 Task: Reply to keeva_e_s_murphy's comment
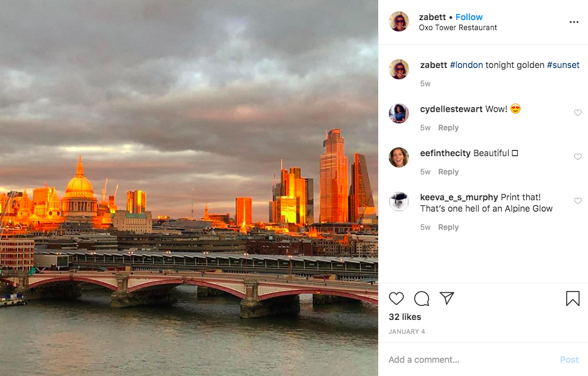(448, 227)
